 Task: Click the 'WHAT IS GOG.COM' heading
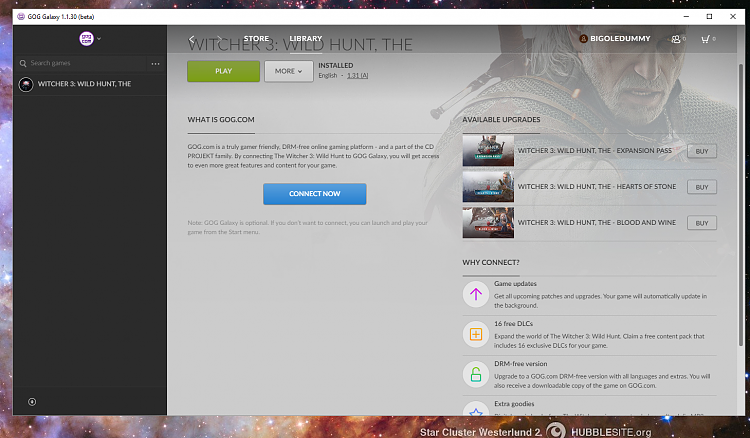tap(221, 120)
